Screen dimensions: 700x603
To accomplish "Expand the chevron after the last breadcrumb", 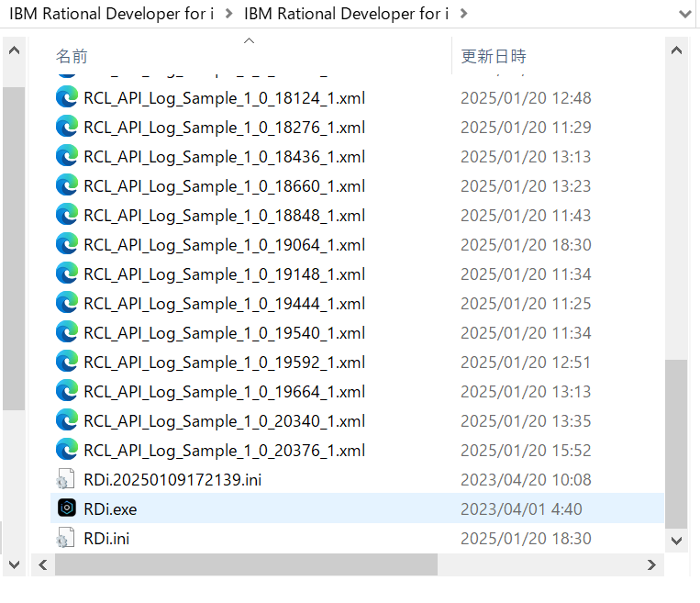I will click(x=463, y=14).
